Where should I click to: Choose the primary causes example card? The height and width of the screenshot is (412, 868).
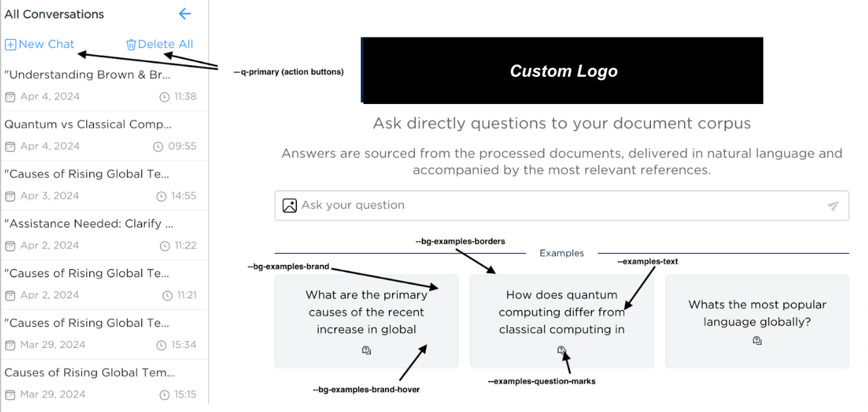(x=366, y=312)
